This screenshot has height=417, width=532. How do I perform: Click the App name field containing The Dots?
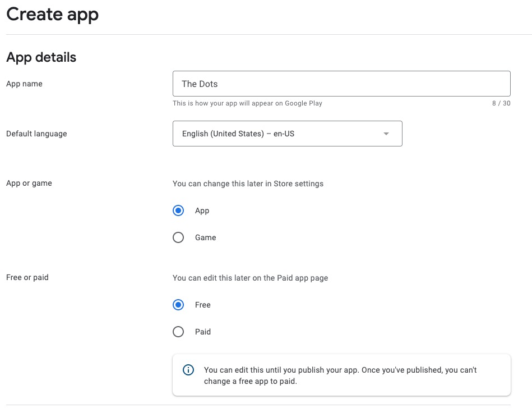[341, 84]
